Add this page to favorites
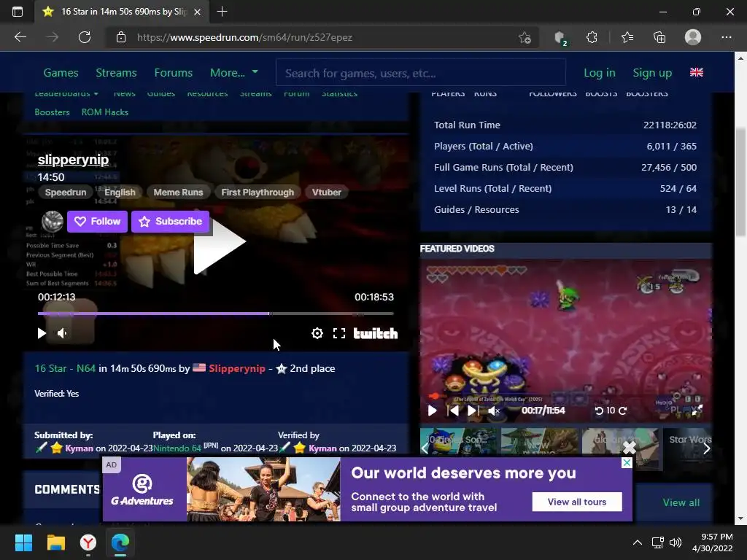Screen dimensions: 747x560 coord(525,37)
